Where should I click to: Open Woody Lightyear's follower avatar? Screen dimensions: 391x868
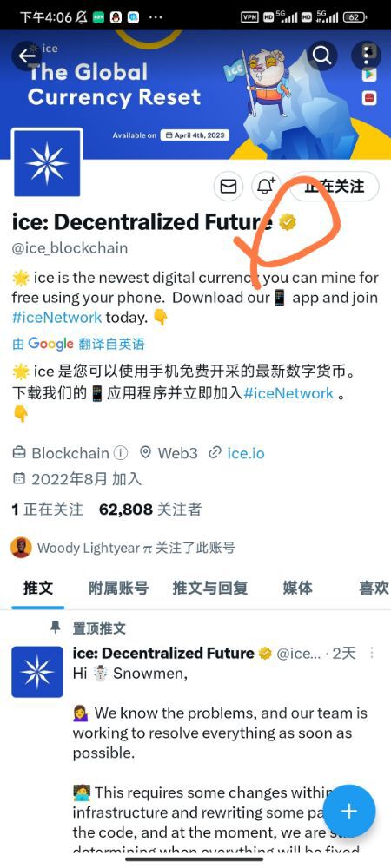(x=21, y=548)
